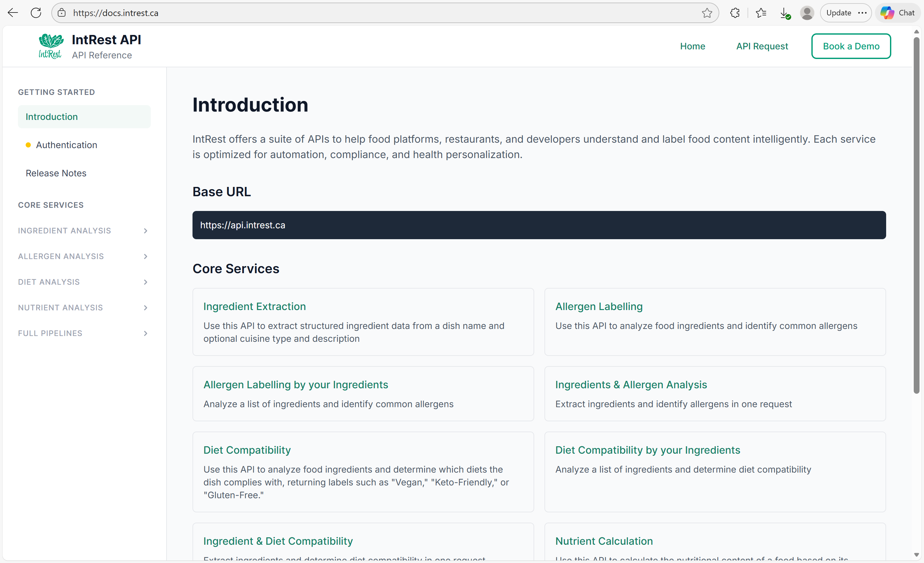Screen dimensions: 924x563
Task: Expand the Allergen Analysis chevron
Action: 146,256
